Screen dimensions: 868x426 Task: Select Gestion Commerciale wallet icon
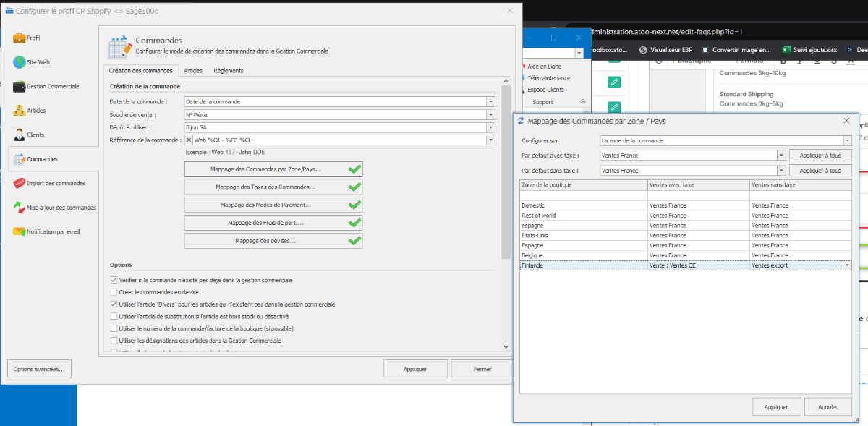(x=19, y=86)
